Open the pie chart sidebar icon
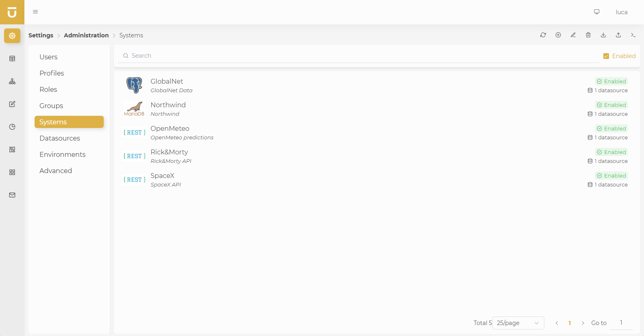644x336 pixels. click(12, 127)
